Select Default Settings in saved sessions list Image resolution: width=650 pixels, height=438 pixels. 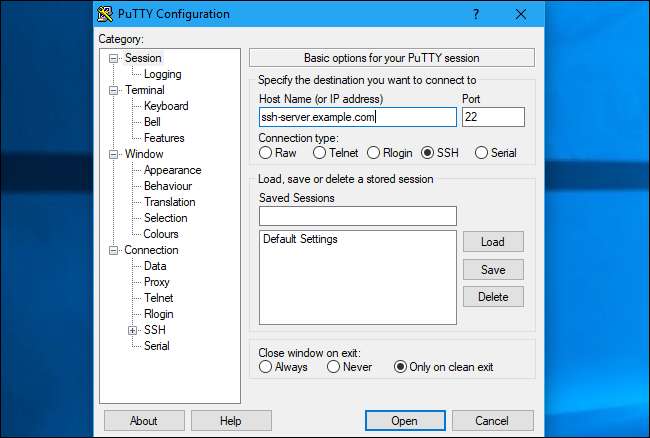point(300,240)
